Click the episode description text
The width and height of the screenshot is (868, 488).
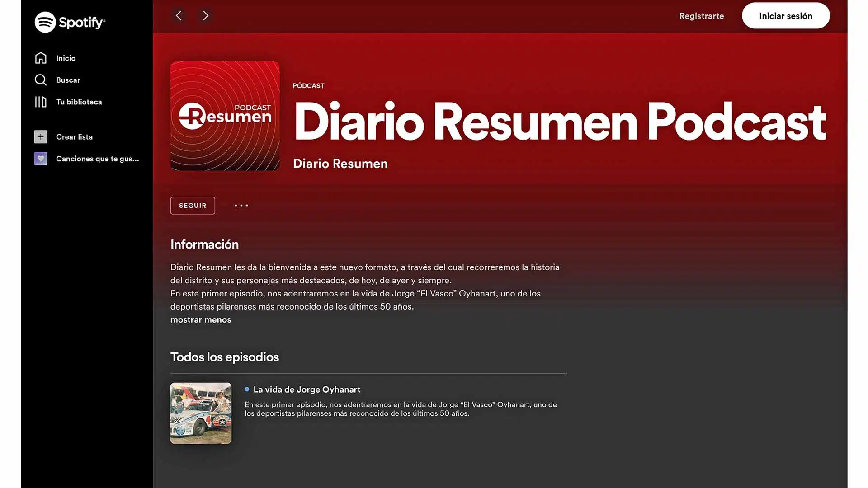tap(401, 409)
